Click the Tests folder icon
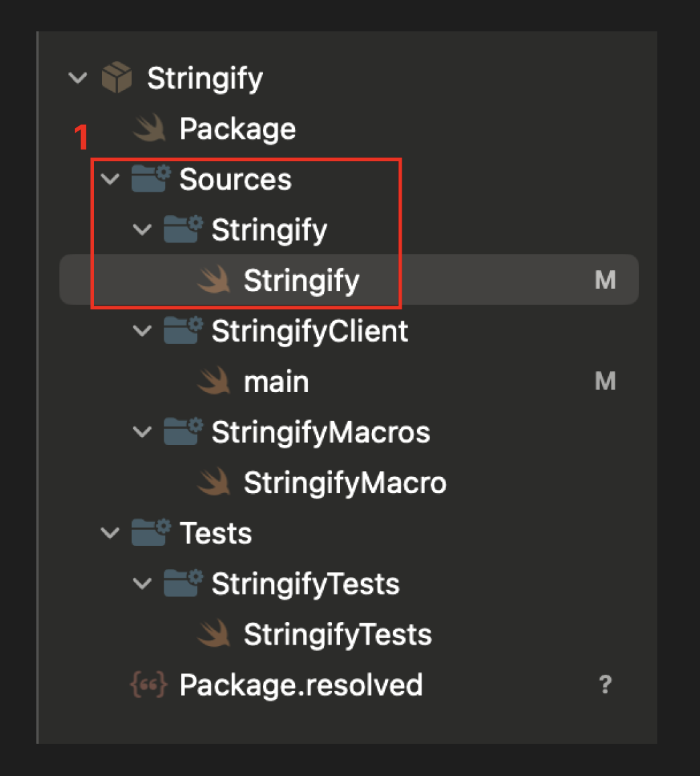This screenshot has width=700, height=776. [150, 533]
